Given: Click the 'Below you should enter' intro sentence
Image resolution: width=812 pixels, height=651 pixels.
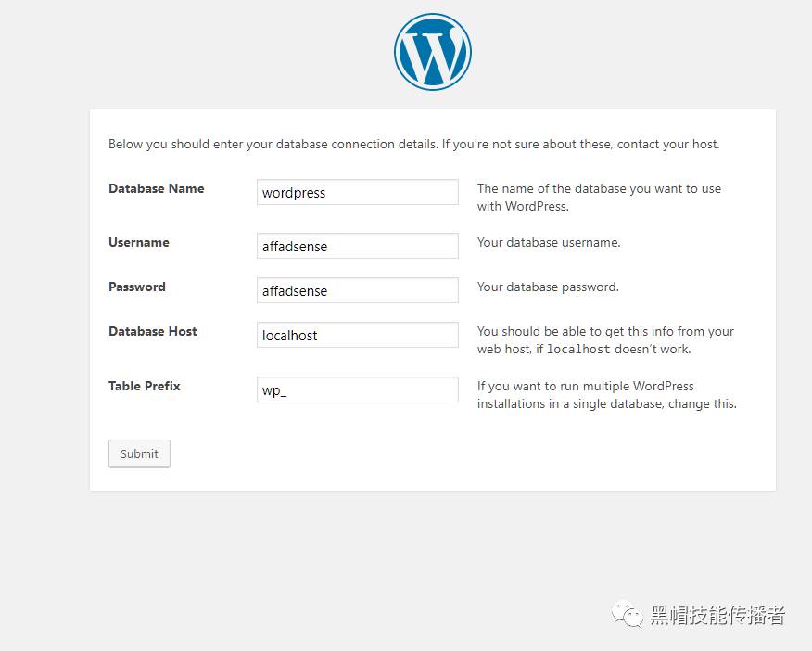Looking at the screenshot, I should pos(413,144).
